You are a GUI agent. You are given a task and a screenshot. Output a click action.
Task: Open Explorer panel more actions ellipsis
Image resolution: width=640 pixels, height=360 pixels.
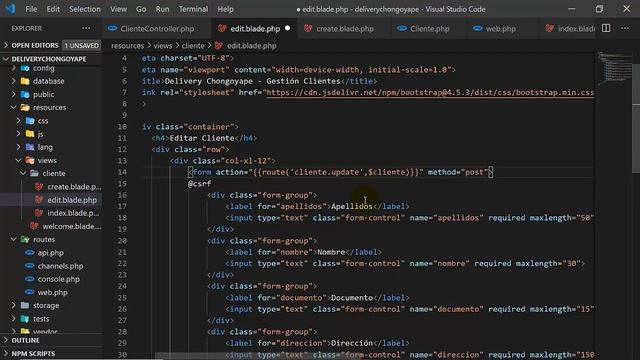pyautogui.click(x=86, y=28)
